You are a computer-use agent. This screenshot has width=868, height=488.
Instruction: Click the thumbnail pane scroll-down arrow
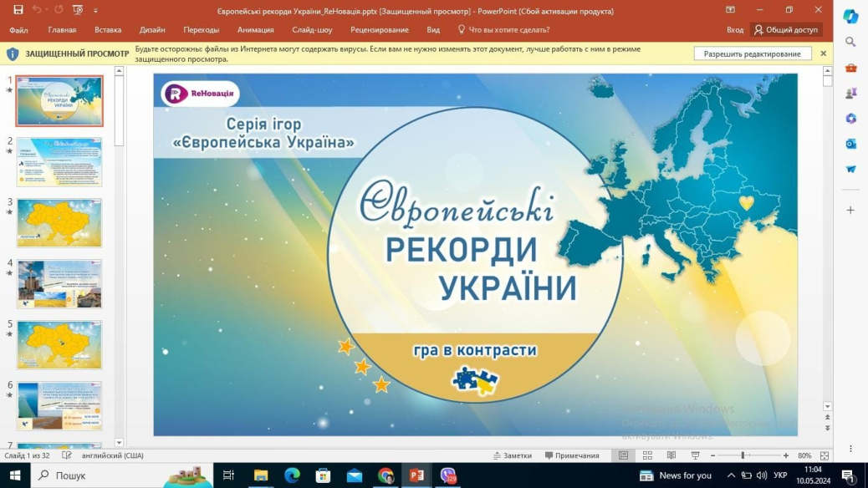[119, 443]
